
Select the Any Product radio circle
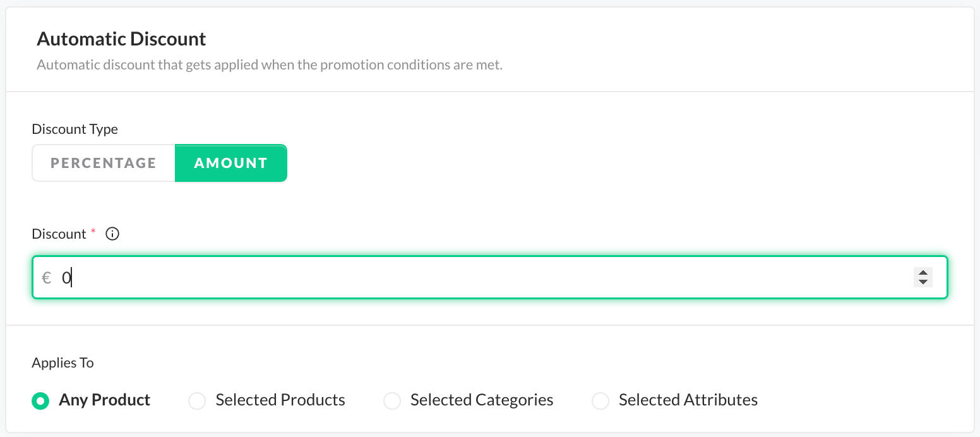(40, 400)
